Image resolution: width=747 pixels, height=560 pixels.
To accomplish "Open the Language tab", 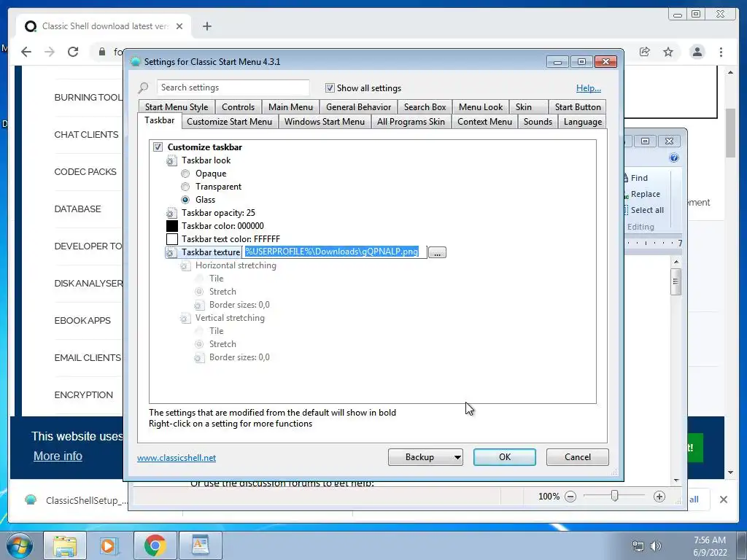I will coord(583,122).
